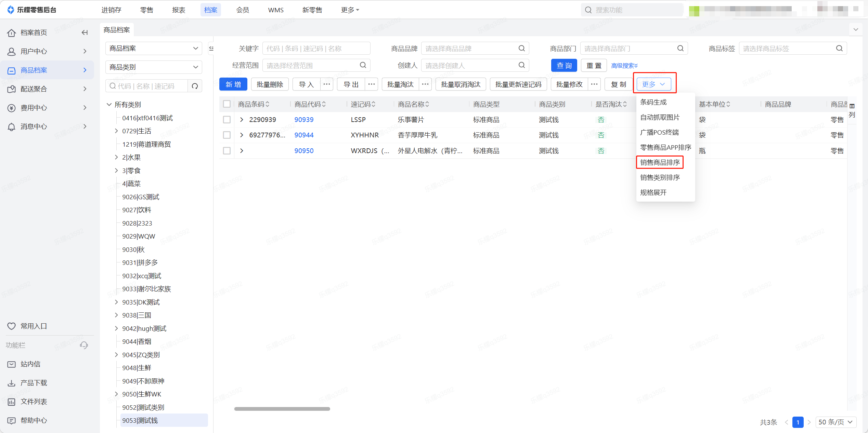Screen dimensions: 868x433
Task: Open 消息中心 bell item
Action: tap(47, 126)
